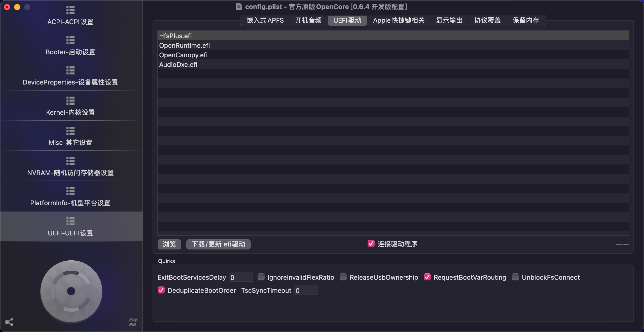Switch to the 开机音频 tab
The height and width of the screenshot is (332, 644).
click(308, 20)
